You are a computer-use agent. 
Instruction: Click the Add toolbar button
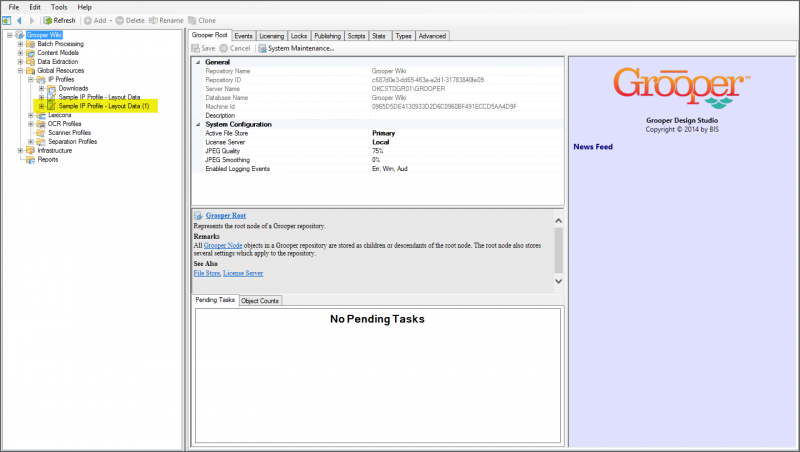[97, 20]
